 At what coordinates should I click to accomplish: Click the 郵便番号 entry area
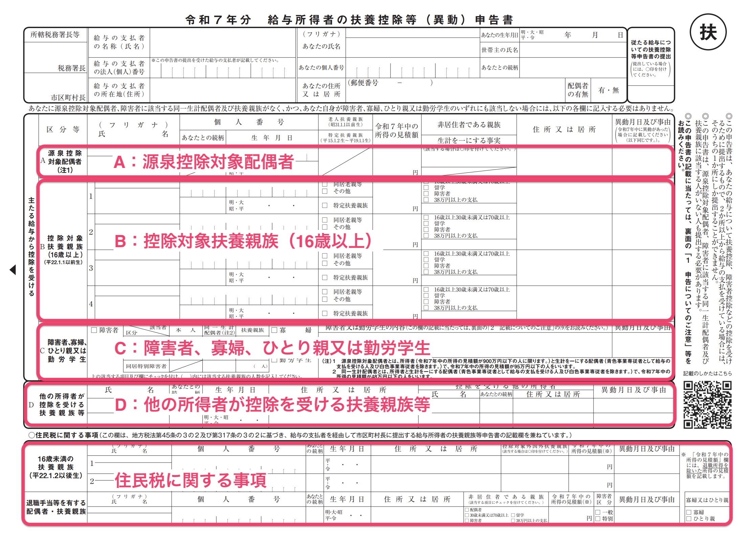point(390,83)
